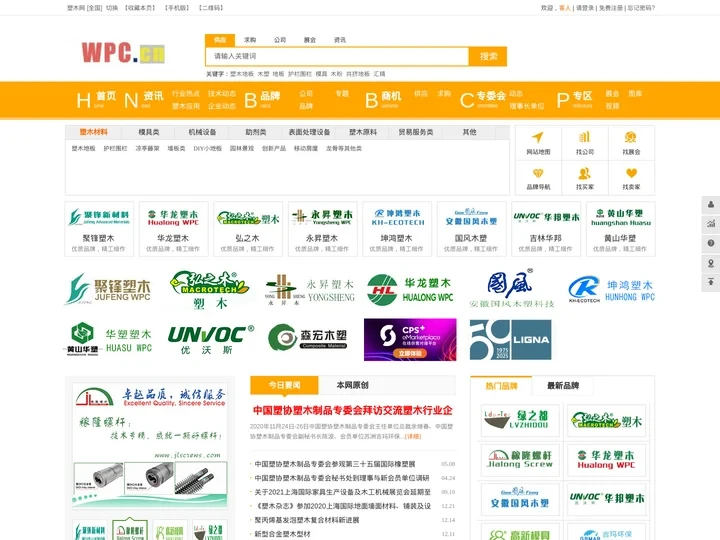This screenshot has height=540, width=720.
Task: Open the 吉林华邦 brand card
Action: pyautogui.click(x=546, y=229)
